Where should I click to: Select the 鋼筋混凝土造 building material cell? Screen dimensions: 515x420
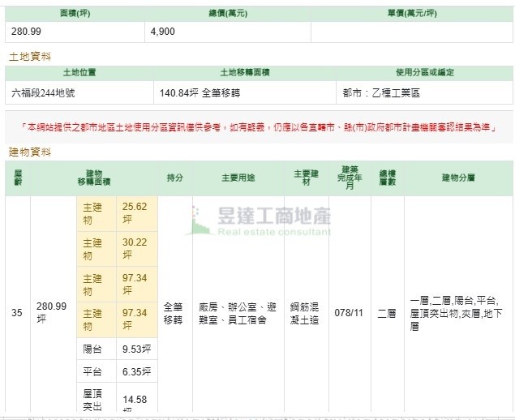[x=306, y=313]
